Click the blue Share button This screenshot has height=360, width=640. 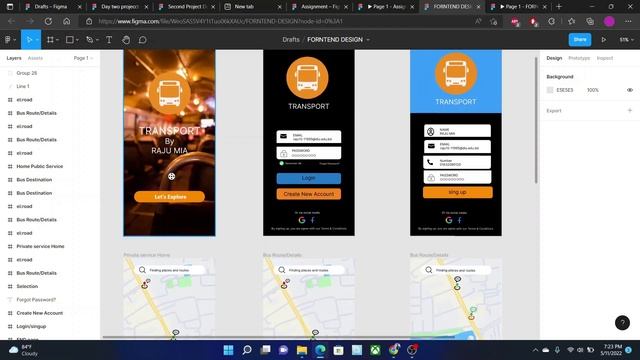point(580,40)
